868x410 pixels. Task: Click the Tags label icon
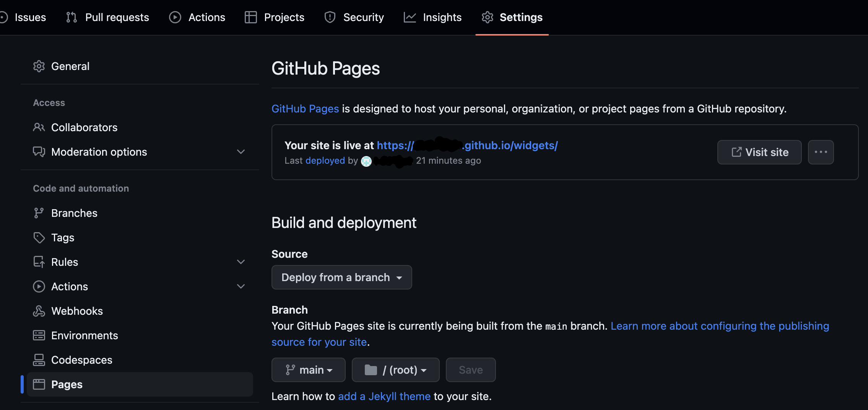(39, 238)
